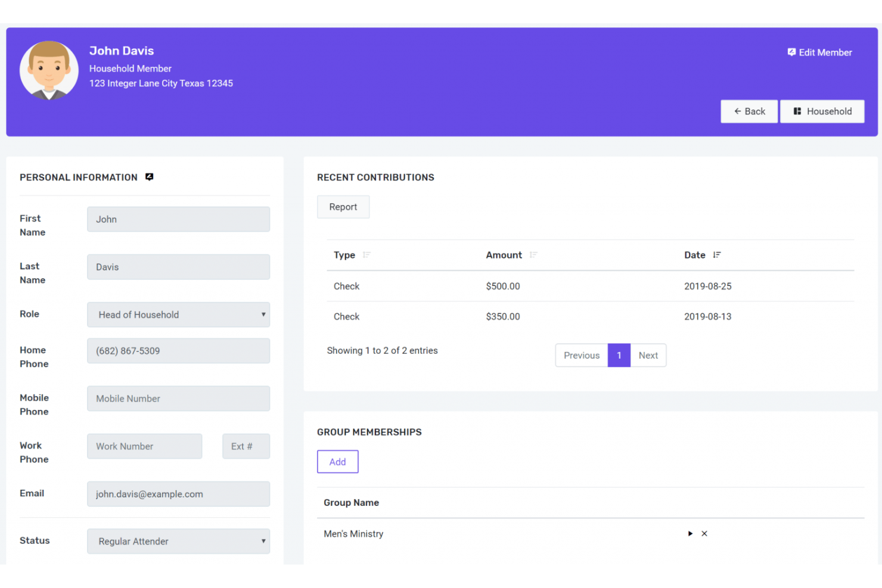Image resolution: width=882 pixels, height=588 pixels.
Task: Click the Household button
Action: tap(822, 111)
